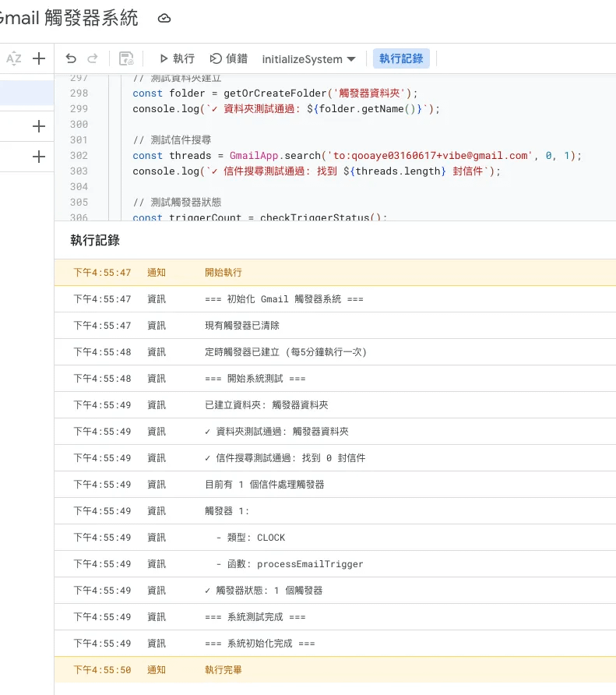The height and width of the screenshot is (695, 616).
Task: Click the 執行記錄 panel heading
Action: [x=95, y=240]
